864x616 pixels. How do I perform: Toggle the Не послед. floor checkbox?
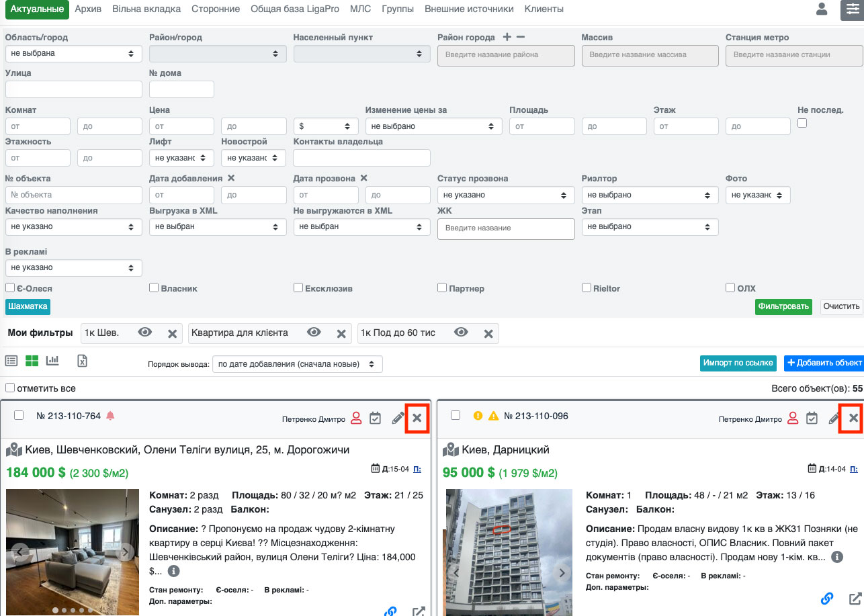pos(802,123)
